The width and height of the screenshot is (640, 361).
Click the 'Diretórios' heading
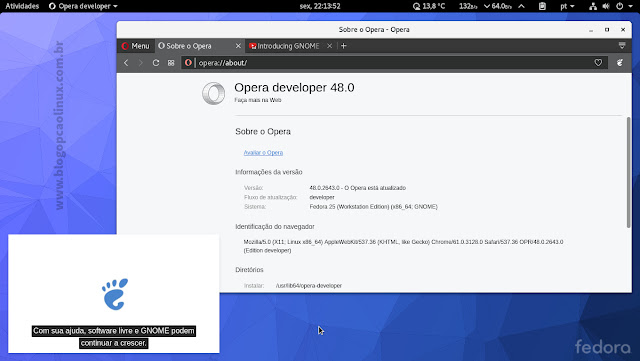point(249,270)
